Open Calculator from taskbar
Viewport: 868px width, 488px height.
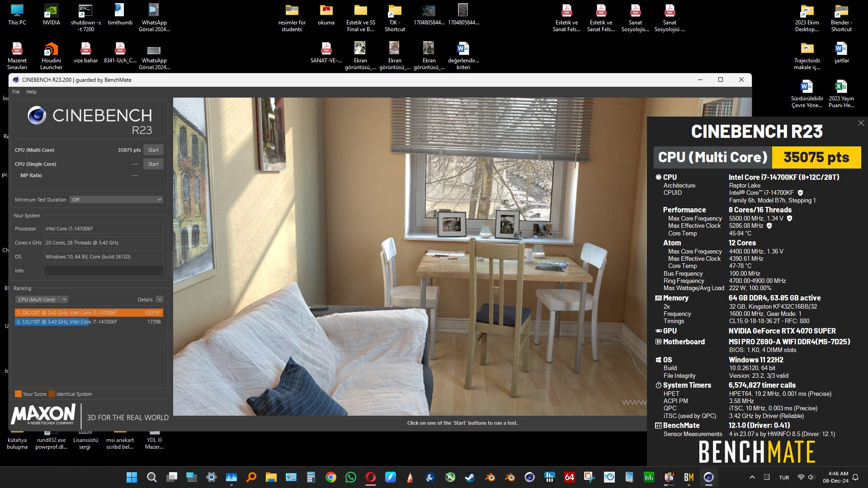click(x=311, y=477)
